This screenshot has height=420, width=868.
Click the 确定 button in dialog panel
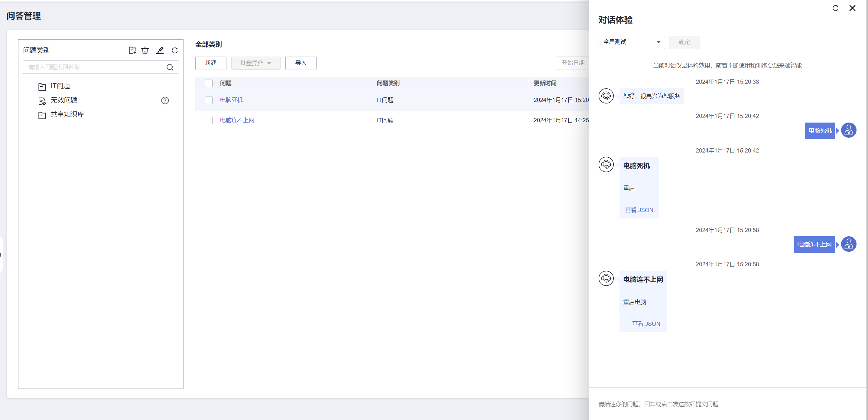684,42
